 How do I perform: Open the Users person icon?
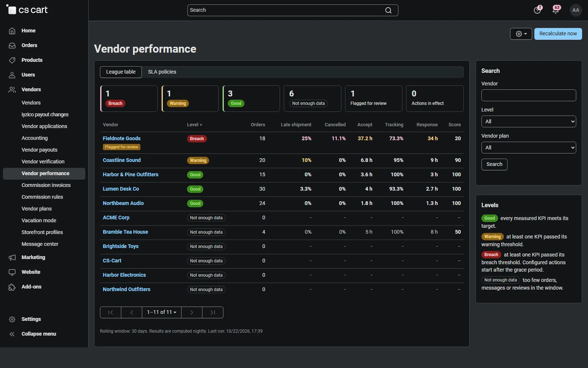[x=12, y=75]
